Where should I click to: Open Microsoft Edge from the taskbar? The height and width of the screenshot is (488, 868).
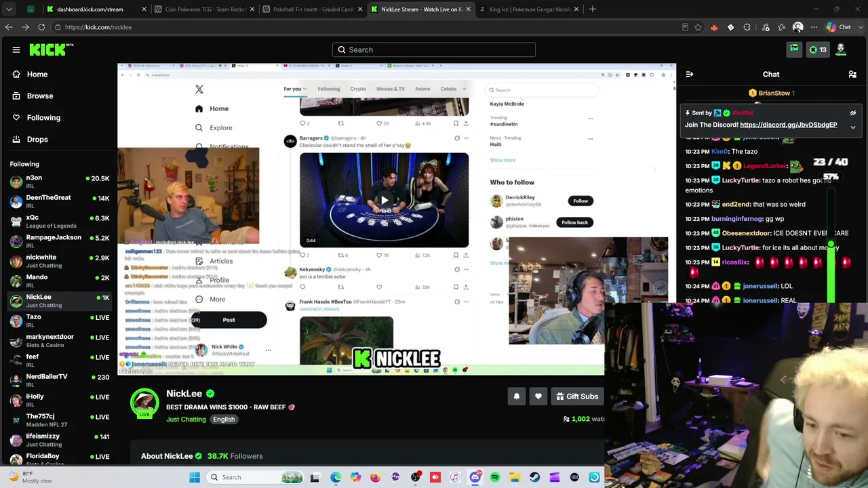pos(336,477)
